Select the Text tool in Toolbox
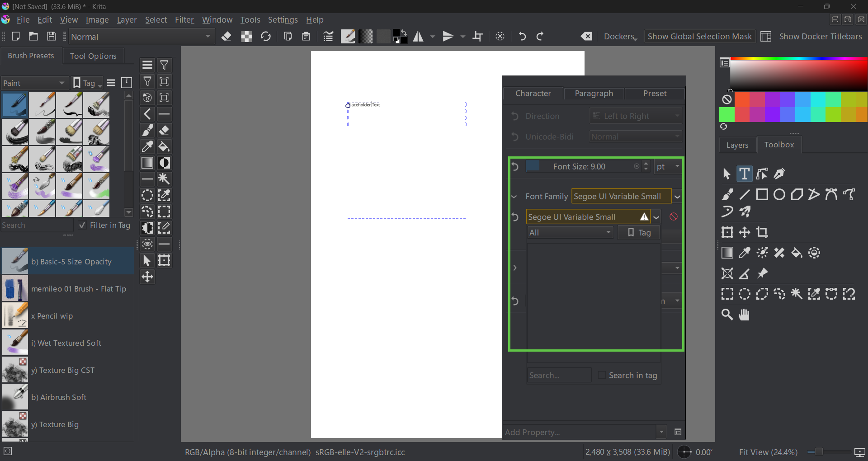This screenshot has width=868, height=461. [744, 174]
